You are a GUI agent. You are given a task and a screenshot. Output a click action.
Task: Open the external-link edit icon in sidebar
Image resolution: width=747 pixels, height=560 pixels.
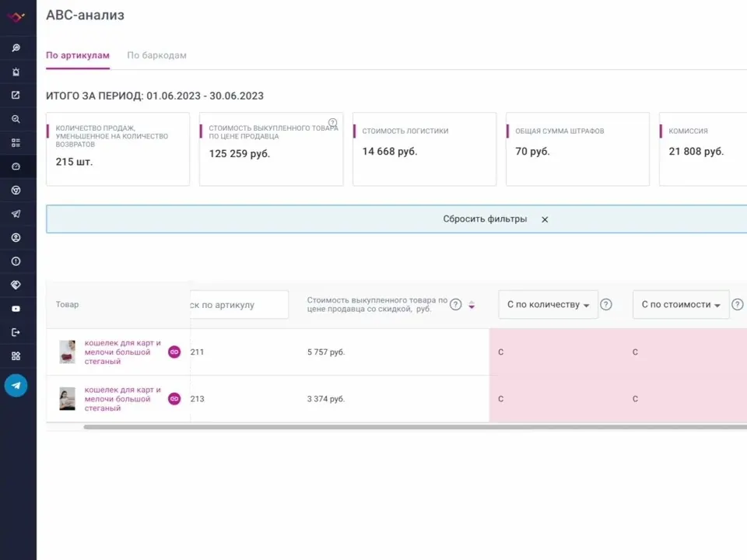coord(16,95)
